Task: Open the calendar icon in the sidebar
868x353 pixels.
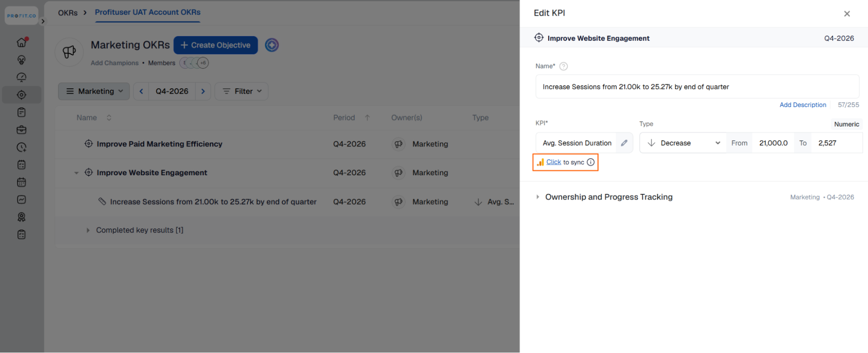Action: pos(21,182)
